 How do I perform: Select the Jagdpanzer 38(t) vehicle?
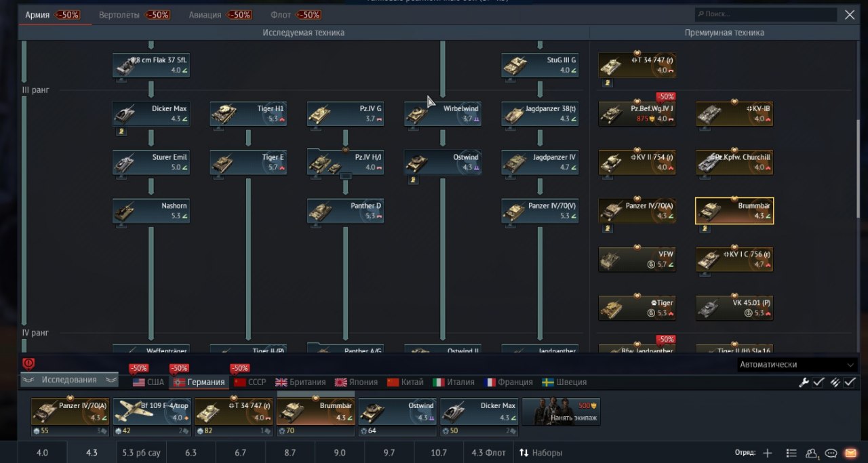click(x=540, y=114)
